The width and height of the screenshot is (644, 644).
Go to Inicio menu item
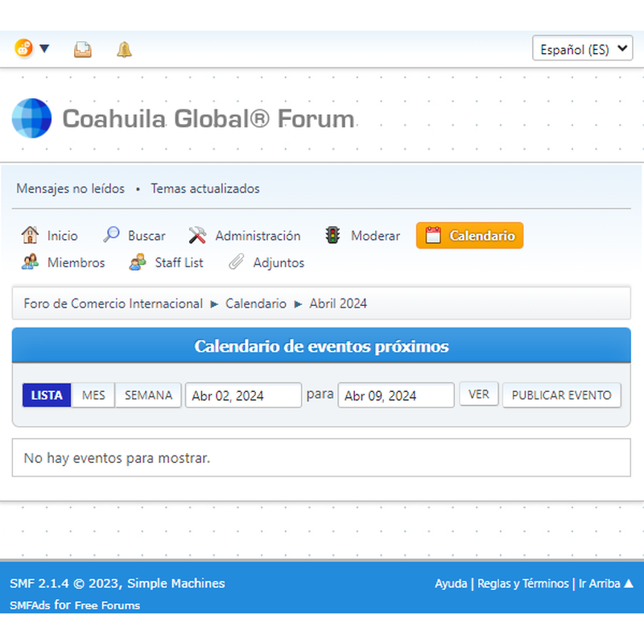tap(62, 236)
